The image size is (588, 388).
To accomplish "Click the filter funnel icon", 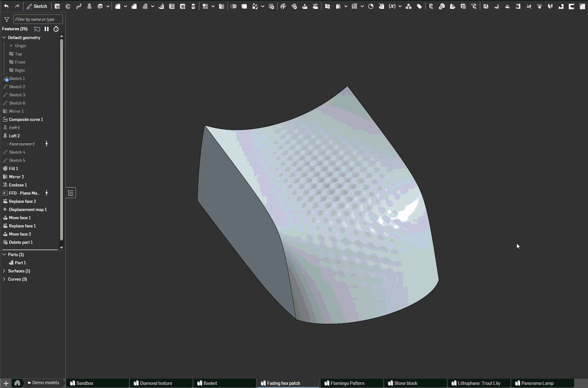I will tap(7, 20).
